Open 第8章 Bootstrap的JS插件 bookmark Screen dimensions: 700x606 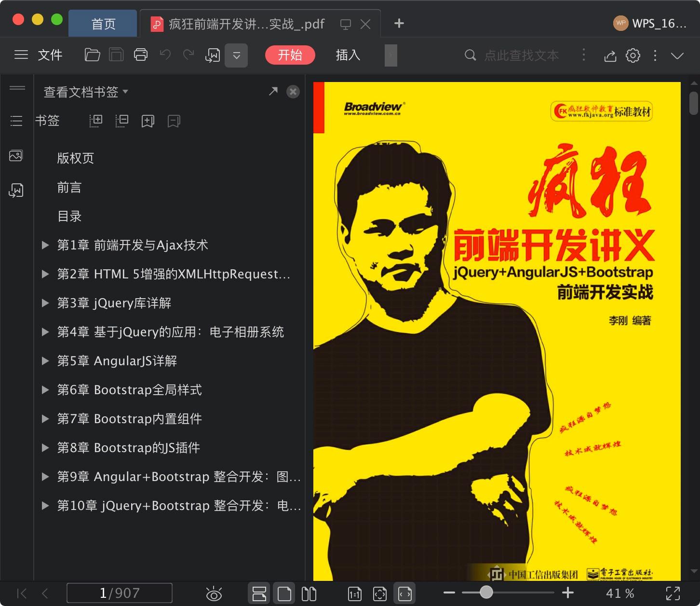pyautogui.click(x=129, y=448)
